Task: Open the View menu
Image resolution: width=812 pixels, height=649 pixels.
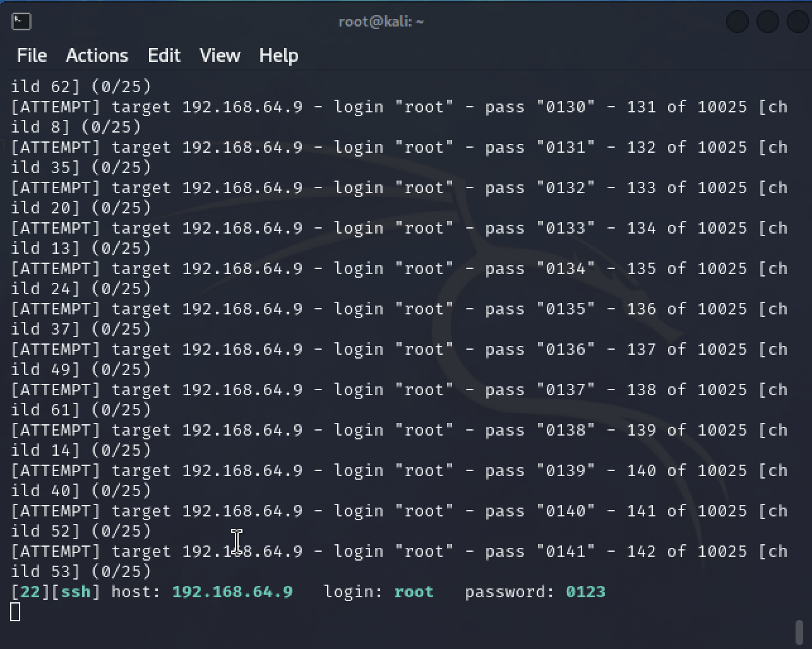Action: click(x=220, y=56)
